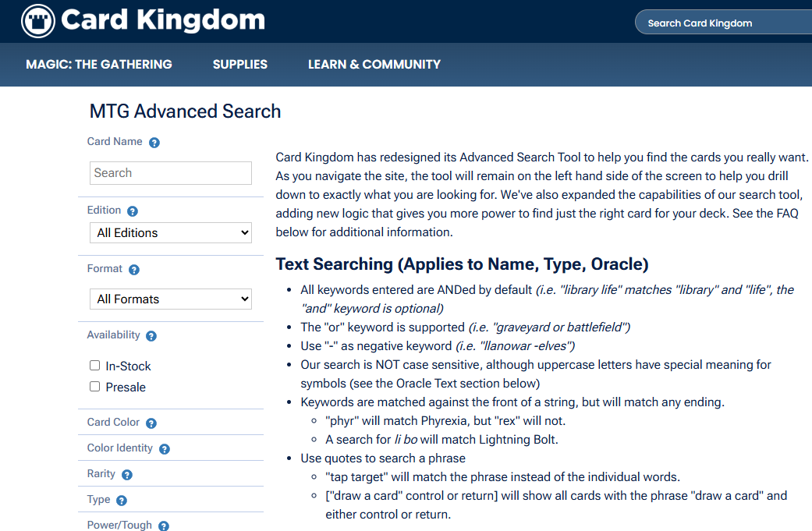Screen dimensions: 812x531
Task: Click the In-Stock label text
Action: pos(129,366)
